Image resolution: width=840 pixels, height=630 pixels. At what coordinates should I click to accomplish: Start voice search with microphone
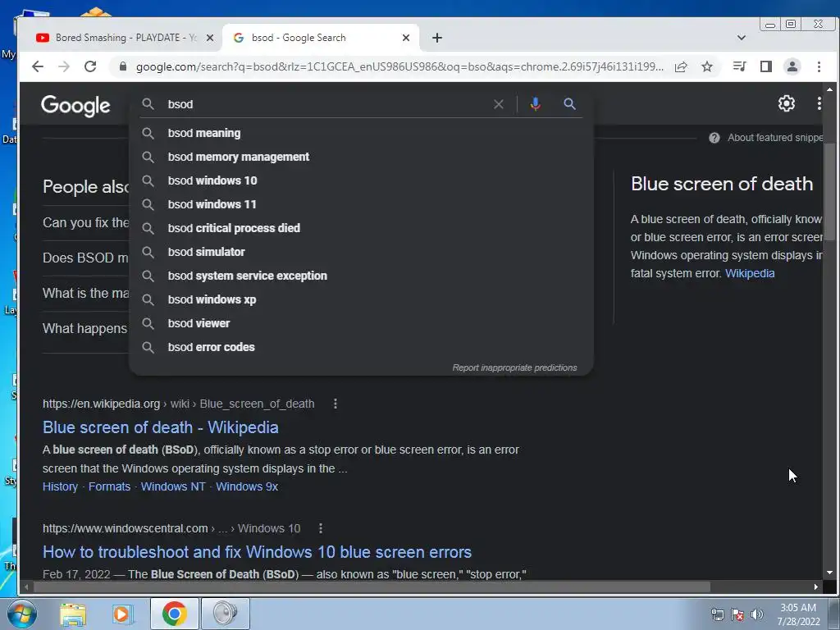coord(535,104)
